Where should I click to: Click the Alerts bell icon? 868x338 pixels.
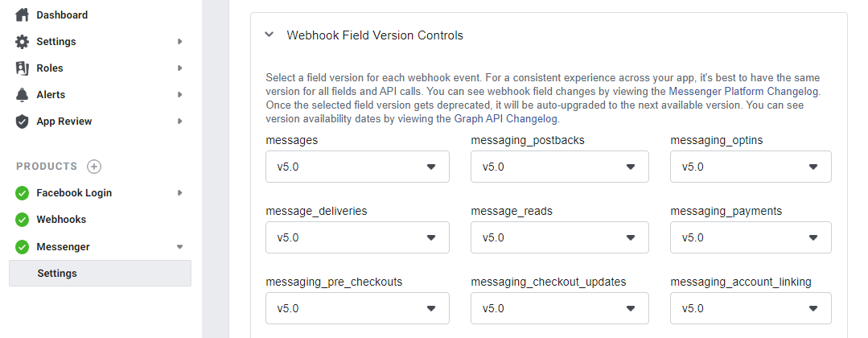point(23,95)
